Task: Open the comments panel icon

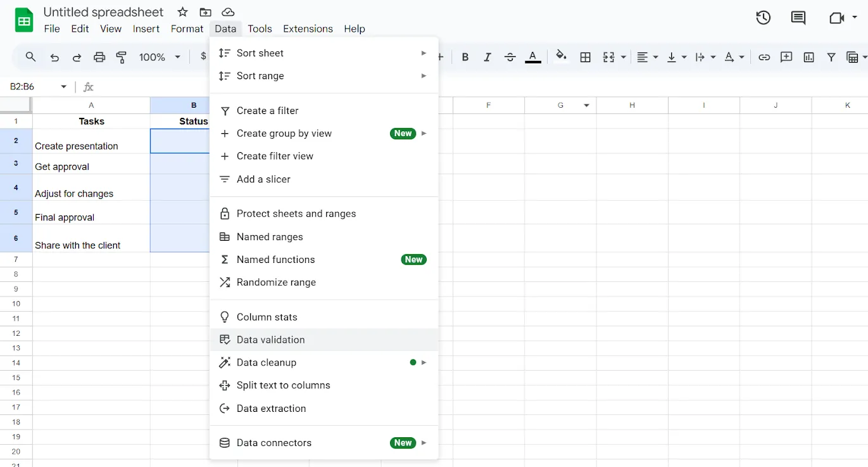Action: (x=798, y=18)
